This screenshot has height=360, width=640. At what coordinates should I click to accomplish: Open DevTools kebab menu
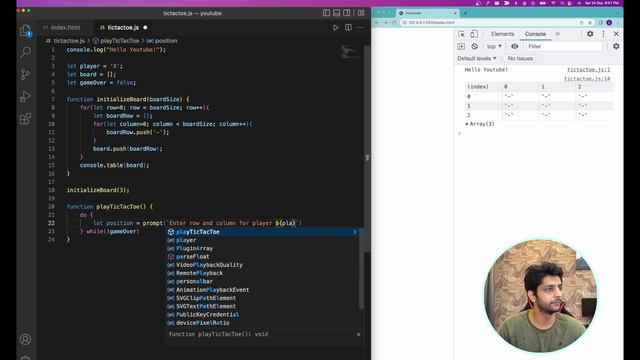tap(603, 34)
